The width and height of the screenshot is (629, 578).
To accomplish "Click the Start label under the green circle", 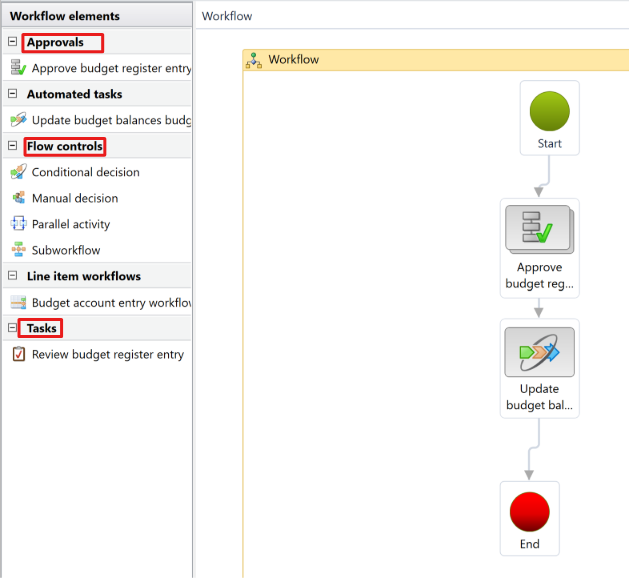I will 550,143.
